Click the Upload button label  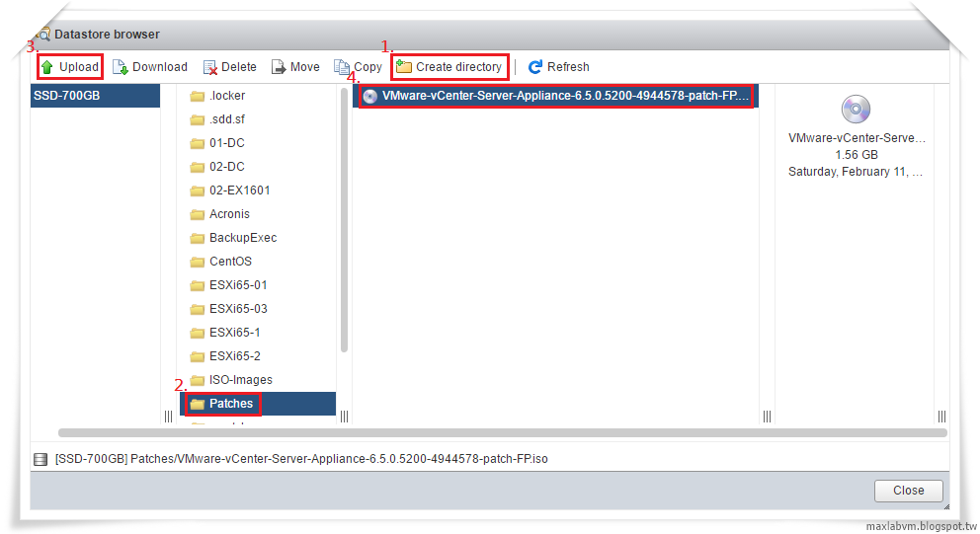pos(79,67)
